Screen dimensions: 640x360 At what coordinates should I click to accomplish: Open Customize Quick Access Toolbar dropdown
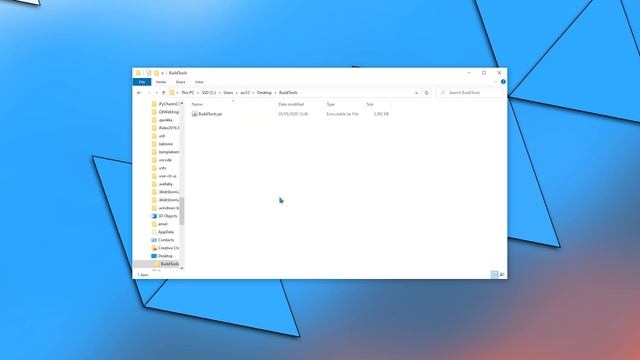pos(162,73)
